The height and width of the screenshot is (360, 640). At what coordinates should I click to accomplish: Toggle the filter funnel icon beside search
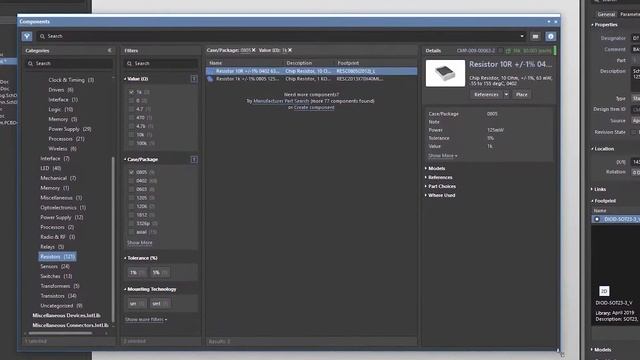[27, 36]
